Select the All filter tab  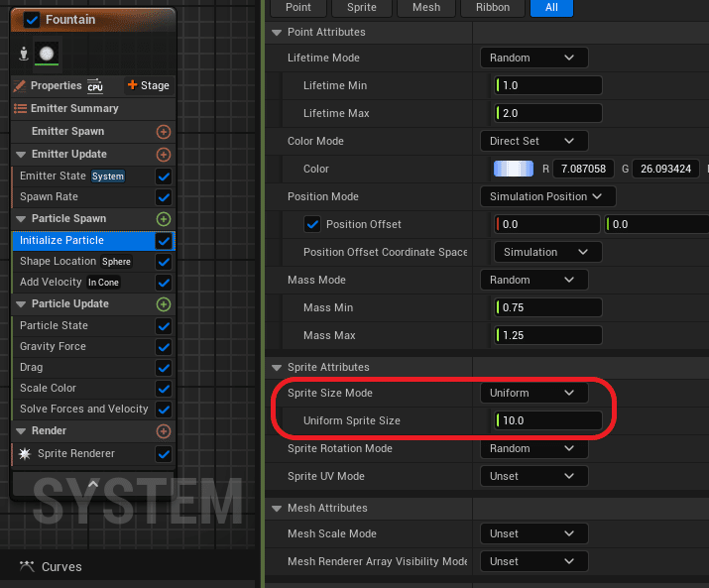tap(551, 8)
